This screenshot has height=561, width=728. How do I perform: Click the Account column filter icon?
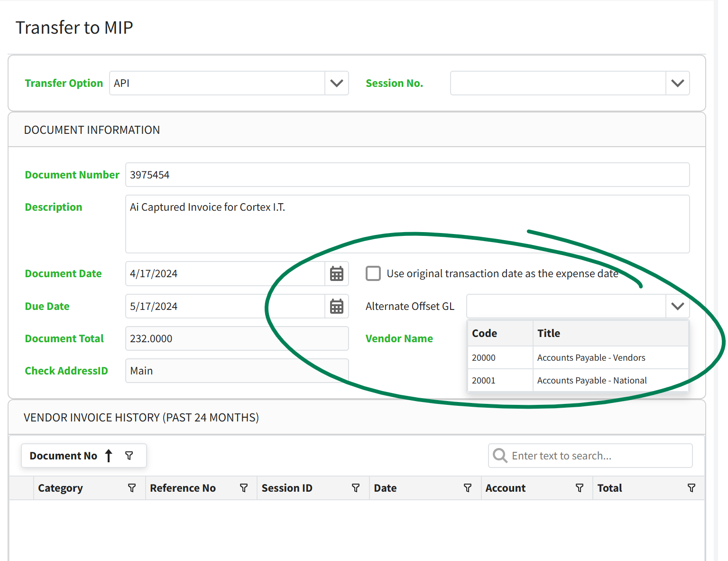click(x=580, y=488)
